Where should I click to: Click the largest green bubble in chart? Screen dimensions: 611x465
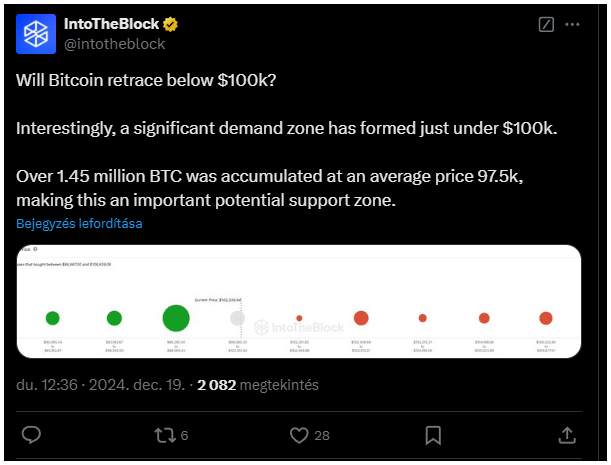pyautogui.click(x=176, y=318)
